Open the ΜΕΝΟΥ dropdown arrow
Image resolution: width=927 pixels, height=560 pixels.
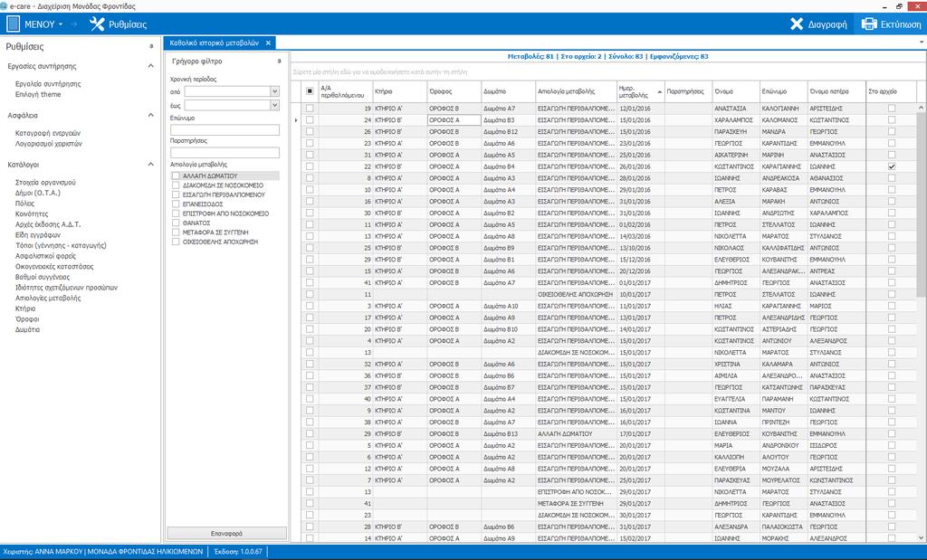(x=61, y=24)
